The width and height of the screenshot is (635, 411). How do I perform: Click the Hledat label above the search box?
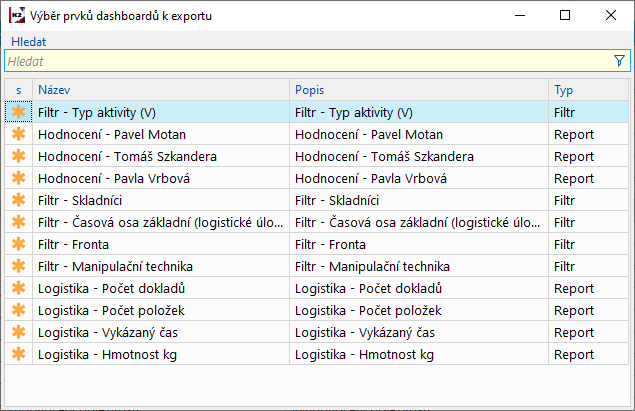(29, 42)
